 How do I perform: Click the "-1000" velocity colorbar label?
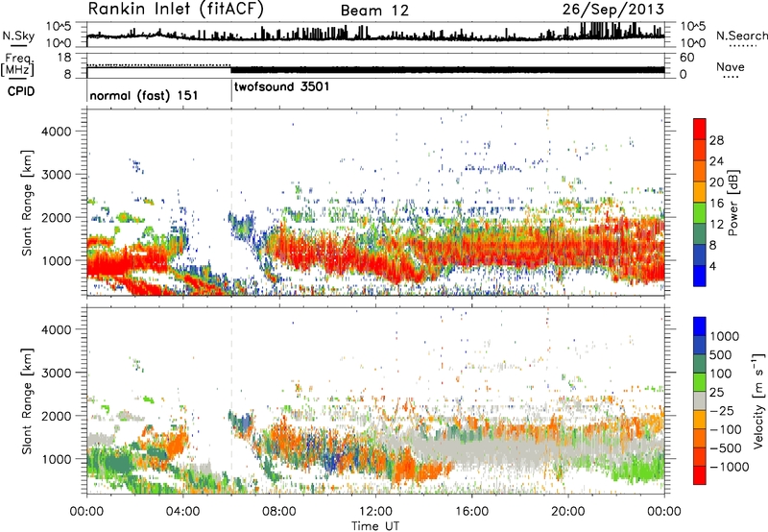(730, 467)
